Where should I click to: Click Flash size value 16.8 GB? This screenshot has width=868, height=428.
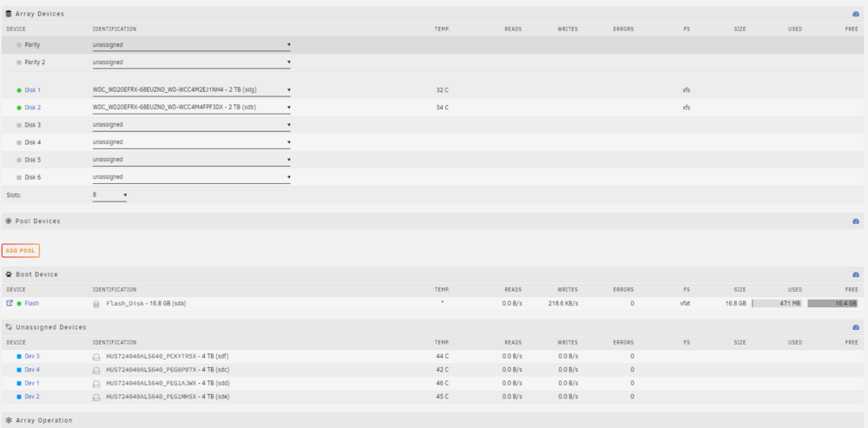coord(736,304)
